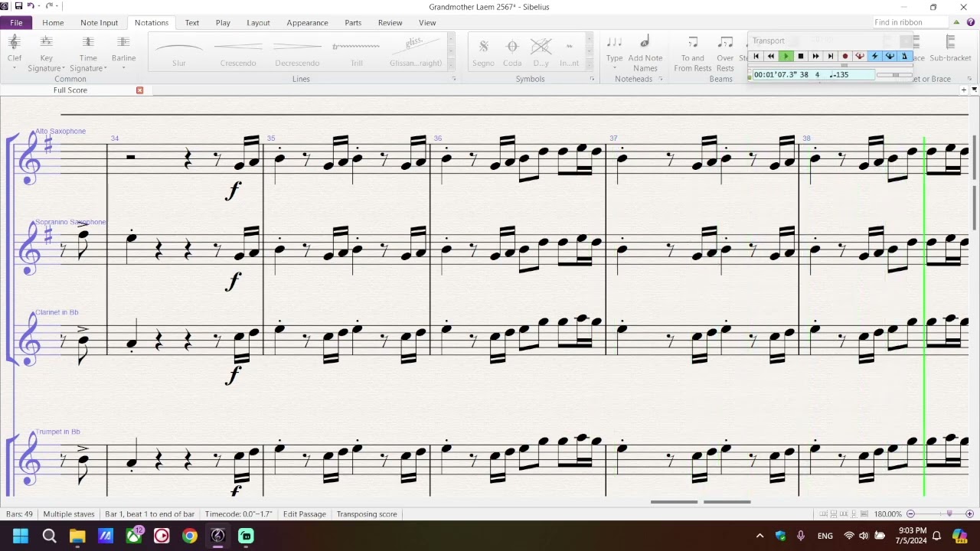Undo the last action in quick access toolbar

(31, 6)
